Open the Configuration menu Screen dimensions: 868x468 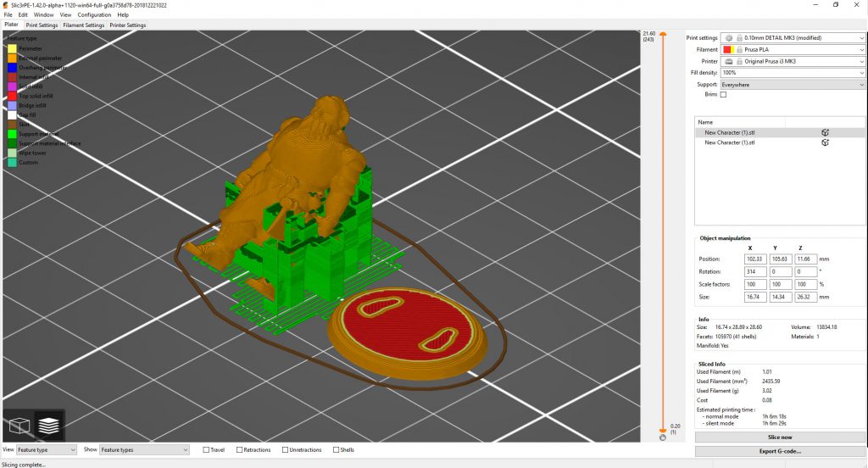click(94, 15)
